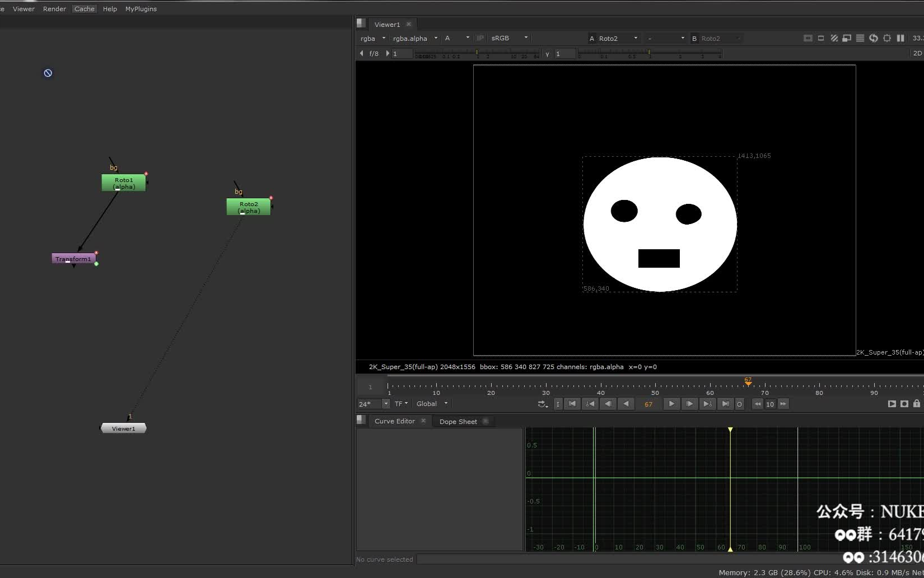Select the Roto2 node
Screen dimensions: 924x578
pos(248,207)
